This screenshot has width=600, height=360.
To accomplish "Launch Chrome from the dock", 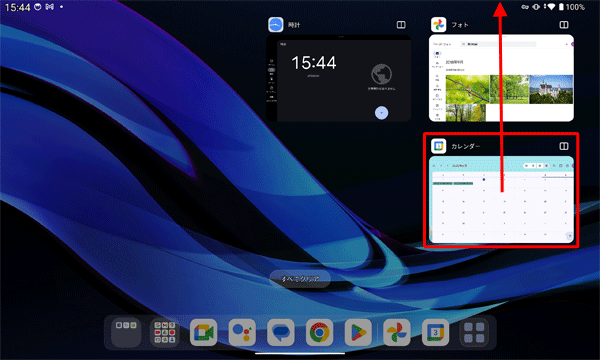I will coord(320,332).
